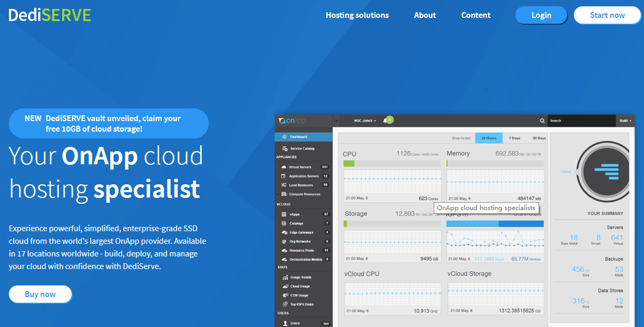The image size is (644, 327).
Task: Click the Start now button
Action: [607, 15]
